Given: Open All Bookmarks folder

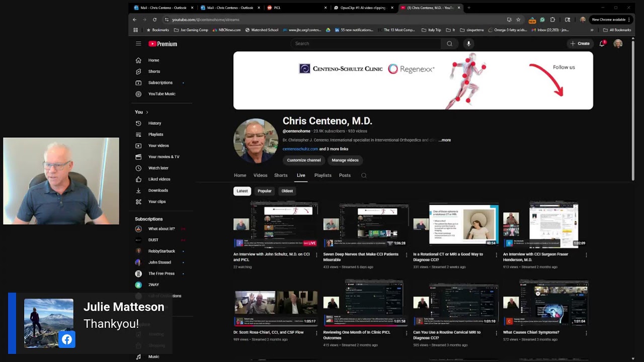Looking at the screenshot, I should [x=617, y=30].
